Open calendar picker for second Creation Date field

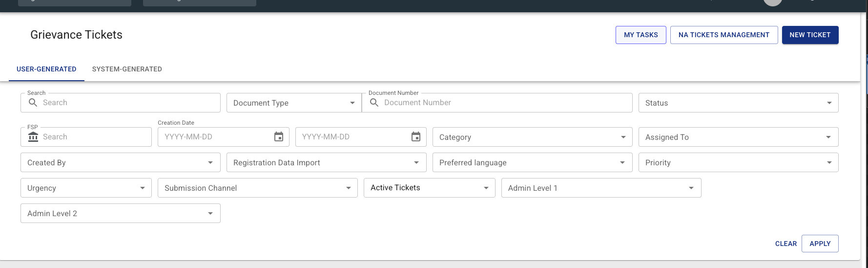pos(416,137)
